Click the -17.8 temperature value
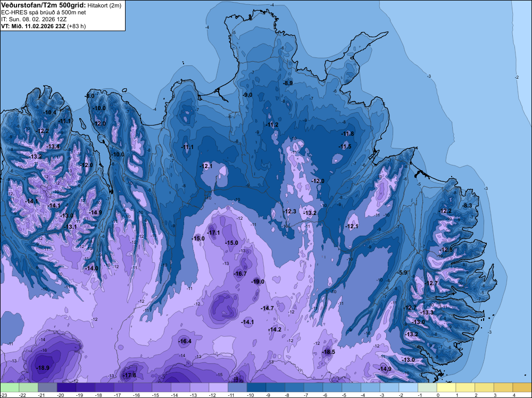532x398 pixels. coord(129,375)
